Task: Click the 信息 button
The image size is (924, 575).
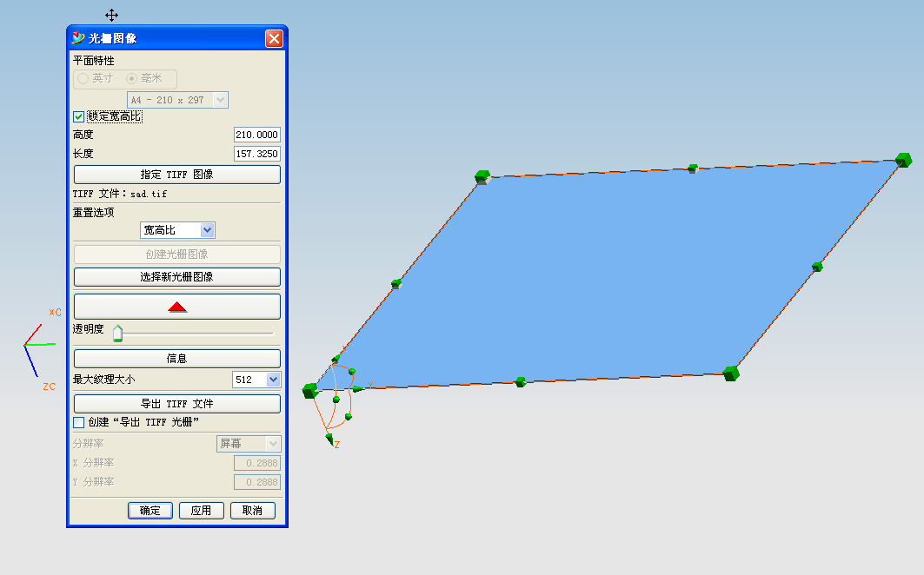Action: click(176, 358)
